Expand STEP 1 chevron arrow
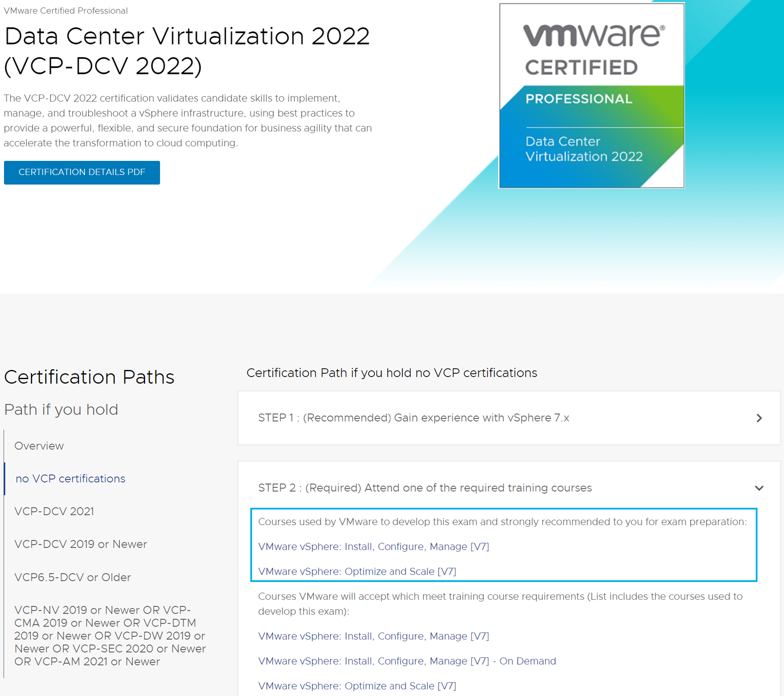The height and width of the screenshot is (696, 784). pyautogui.click(x=759, y=418)
